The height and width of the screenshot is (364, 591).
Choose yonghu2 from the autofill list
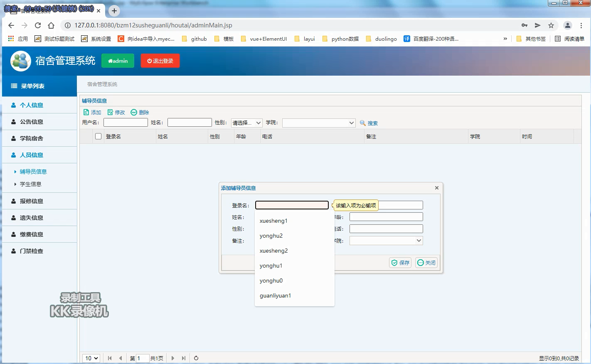pos(294,236)
